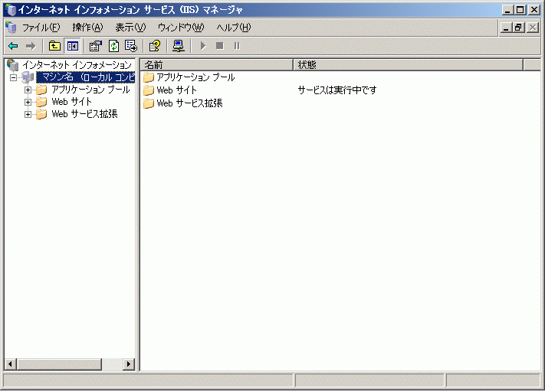This screenshot has height=392, width=545.
Task: Click the connect to computer icon
Action: click(x=179, y=46)
